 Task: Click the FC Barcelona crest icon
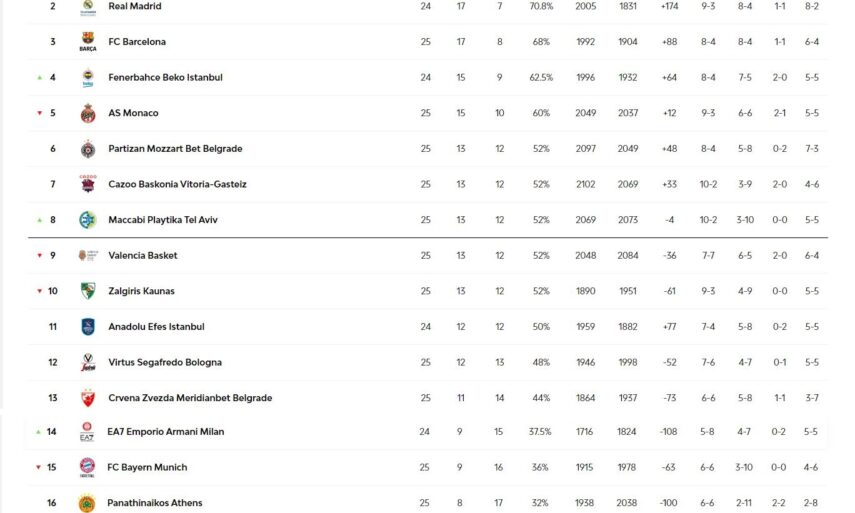click(x=87, y=42)
